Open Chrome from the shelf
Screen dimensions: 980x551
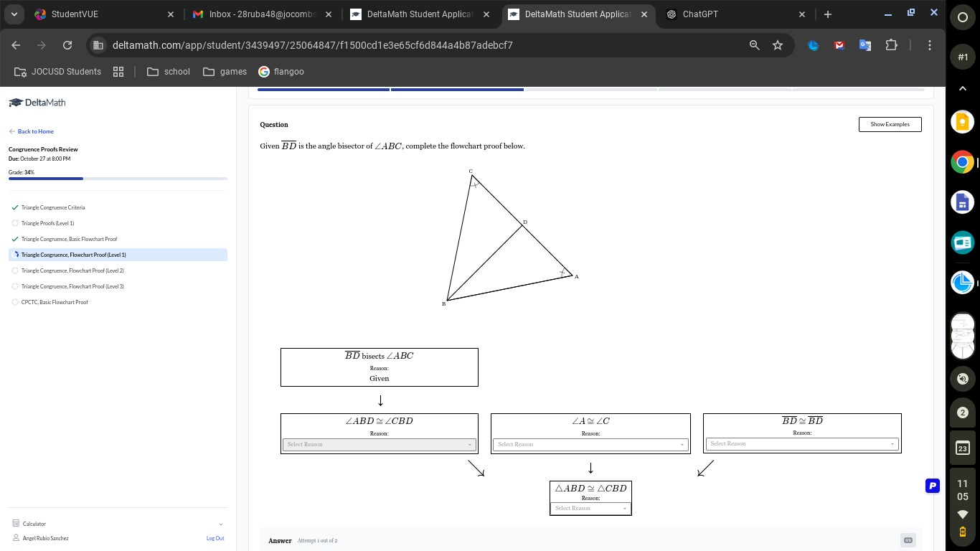click(963, 162)
